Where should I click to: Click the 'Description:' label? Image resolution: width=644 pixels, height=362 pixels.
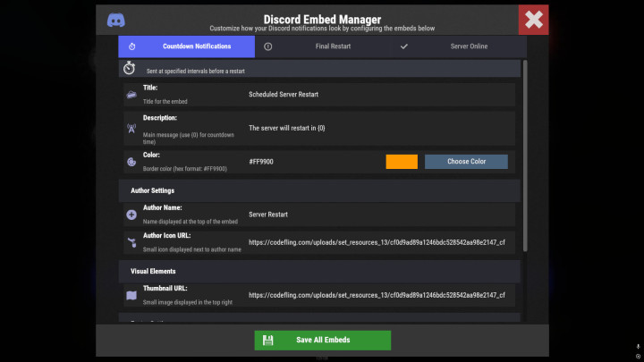click(x=160, y=118)
